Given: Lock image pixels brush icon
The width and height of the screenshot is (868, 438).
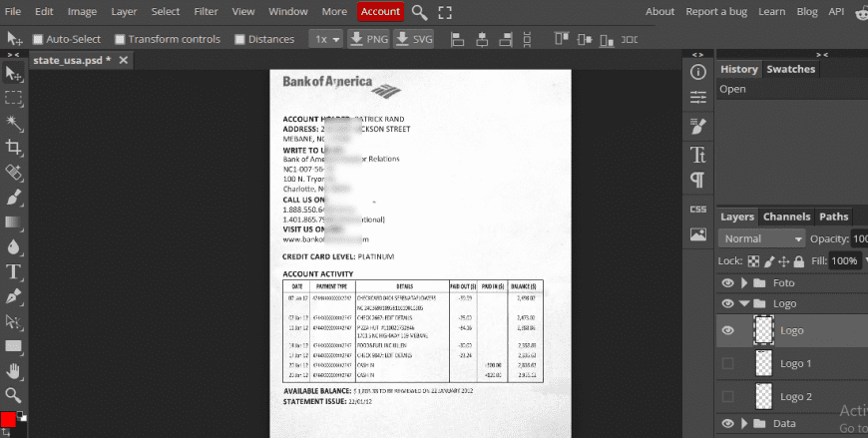Looking at the screenshot, I should [x=769, y=261].
